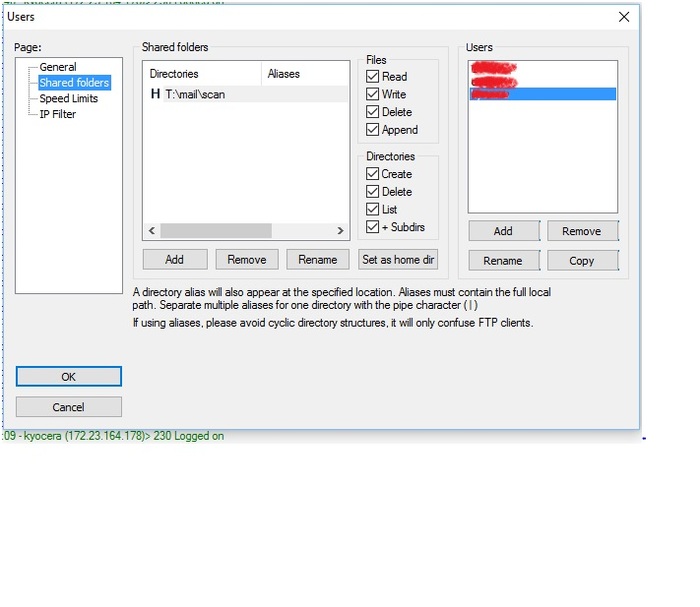700x607 pixels.
Task: Click right arrow of directories scrollbar
Action: click(x=340, y=231)
